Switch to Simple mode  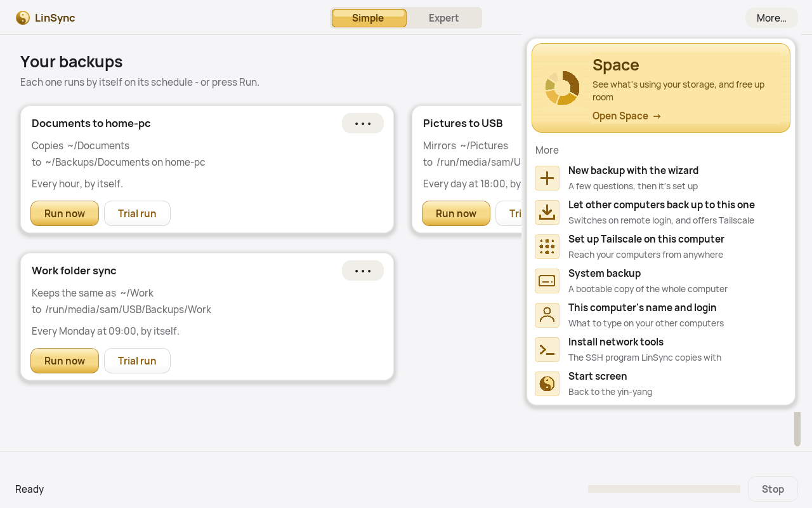[369, 18]
